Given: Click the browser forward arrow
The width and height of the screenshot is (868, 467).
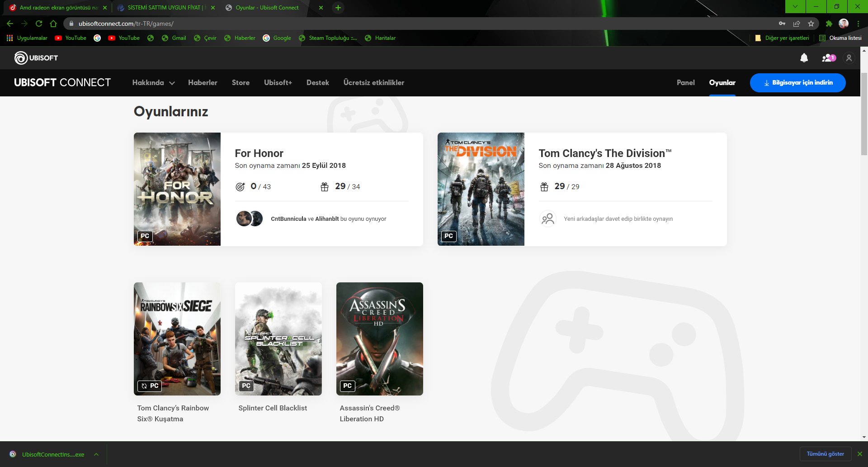Looking at the screenshot, I should point(24,24).
